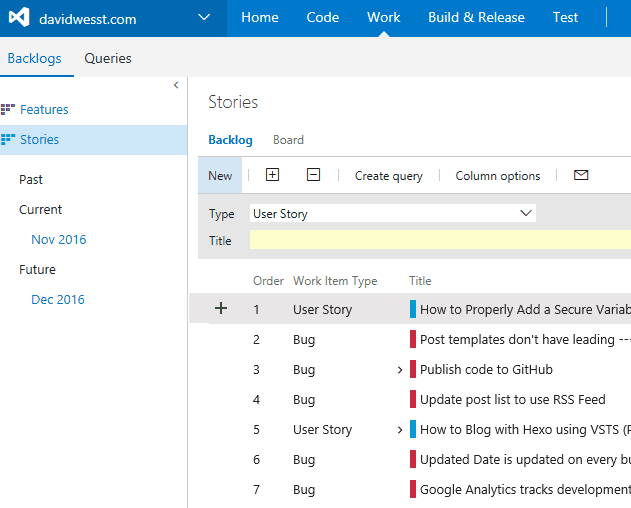Click the email envelope icon
Screen dimensions: 631x508
tap(581, 175)
